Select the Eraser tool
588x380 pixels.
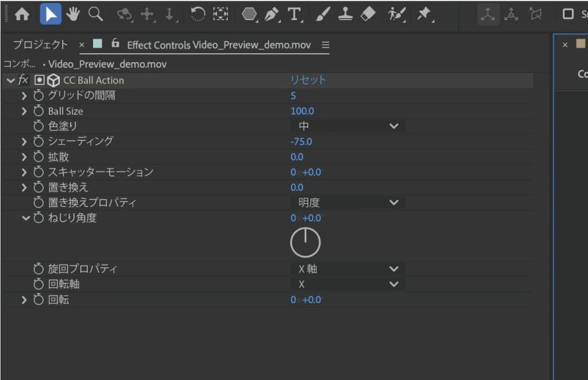pos(367,14)
